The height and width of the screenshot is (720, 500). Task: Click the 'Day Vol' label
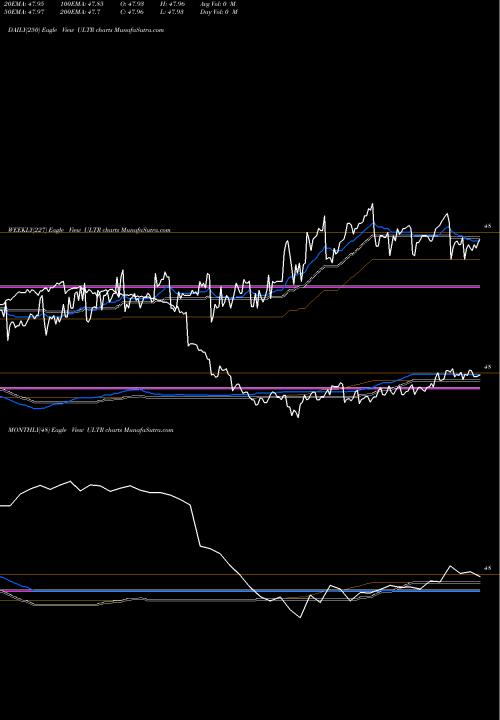pyautogui.click(x=219, y=12)
